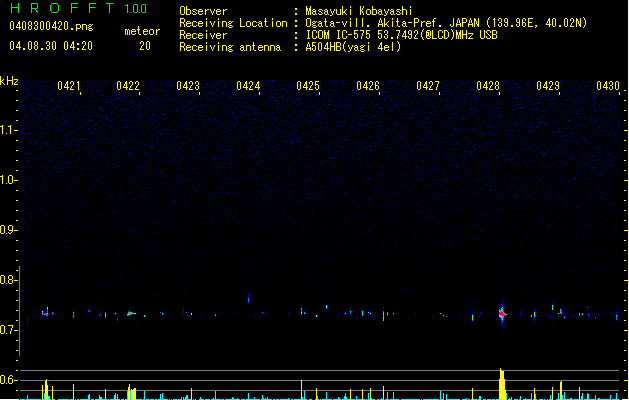The height and width of the screenshot is (400, 629).
Task: Click the 0424 time marker
Action: (x=248, y=86)
